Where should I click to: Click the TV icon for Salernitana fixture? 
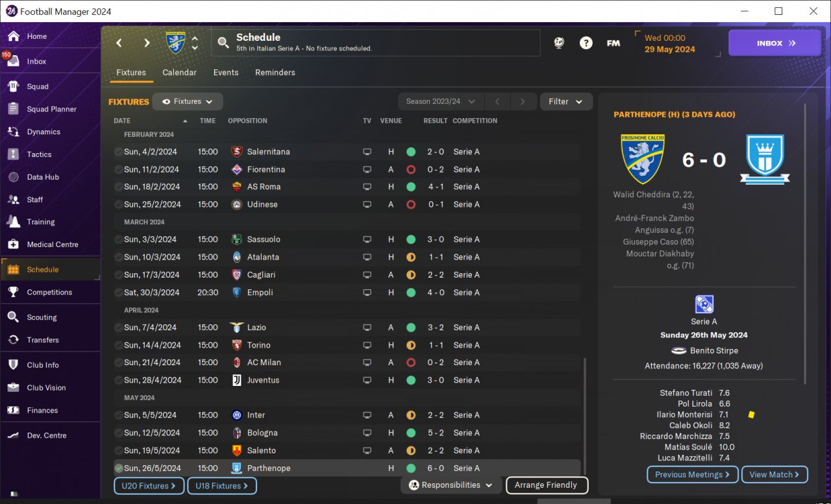(367, 152)
